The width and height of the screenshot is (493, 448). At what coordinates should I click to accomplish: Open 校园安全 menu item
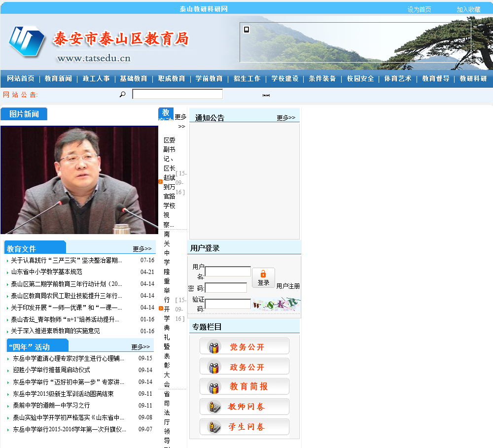tap(361, 78)
